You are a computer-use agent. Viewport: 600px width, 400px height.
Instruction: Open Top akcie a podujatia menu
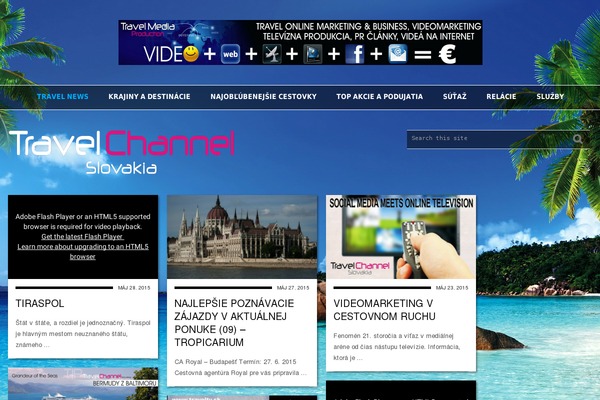point(380,96)
